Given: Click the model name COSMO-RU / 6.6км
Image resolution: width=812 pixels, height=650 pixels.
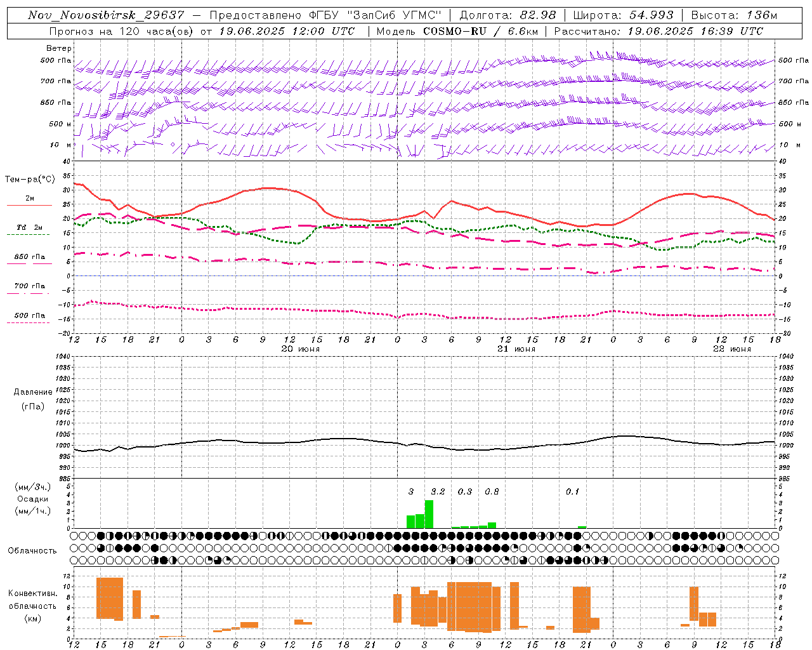Looking at the screenshot, I should (x=481, y=31).
